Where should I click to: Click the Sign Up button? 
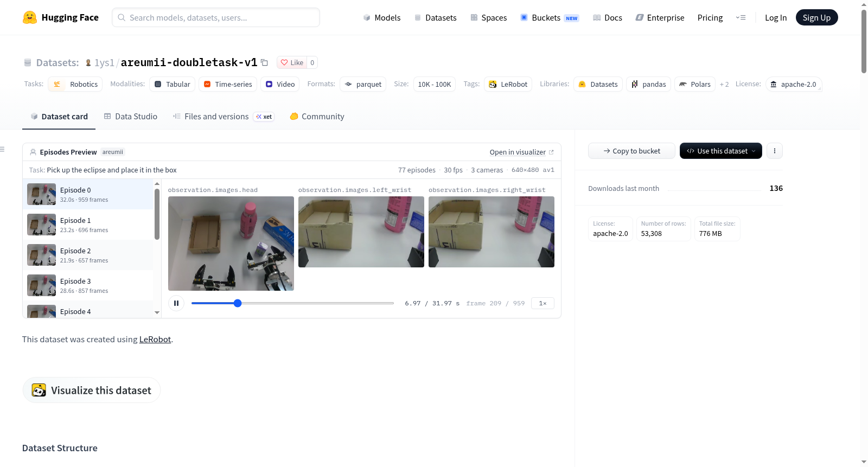click(x=816, y=17)
